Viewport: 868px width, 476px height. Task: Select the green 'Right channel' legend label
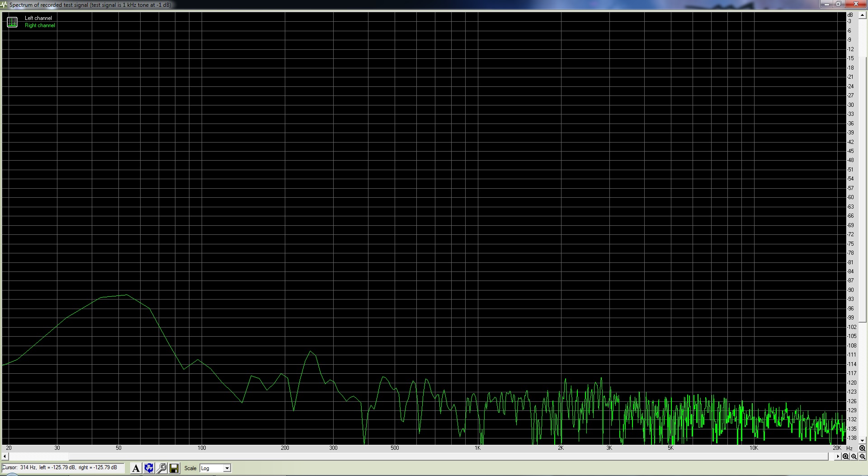(40, 25)
